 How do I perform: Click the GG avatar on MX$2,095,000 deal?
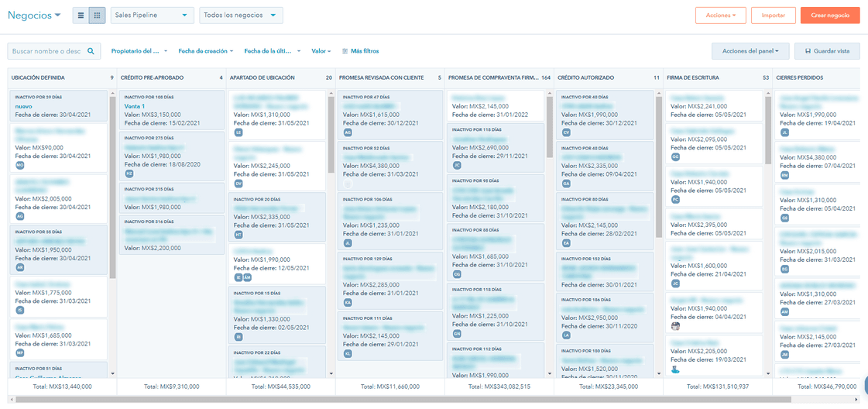coord(675,156)
